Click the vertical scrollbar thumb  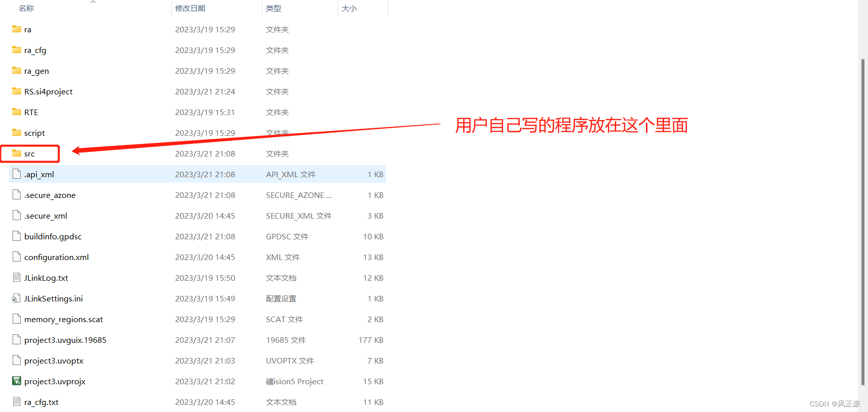863,221
